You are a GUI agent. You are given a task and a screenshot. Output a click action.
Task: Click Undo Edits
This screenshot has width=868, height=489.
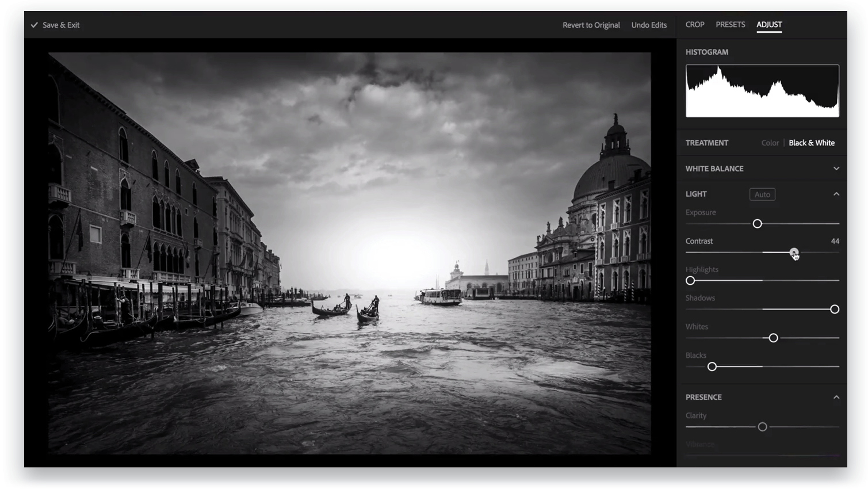[x=649, y=25]
